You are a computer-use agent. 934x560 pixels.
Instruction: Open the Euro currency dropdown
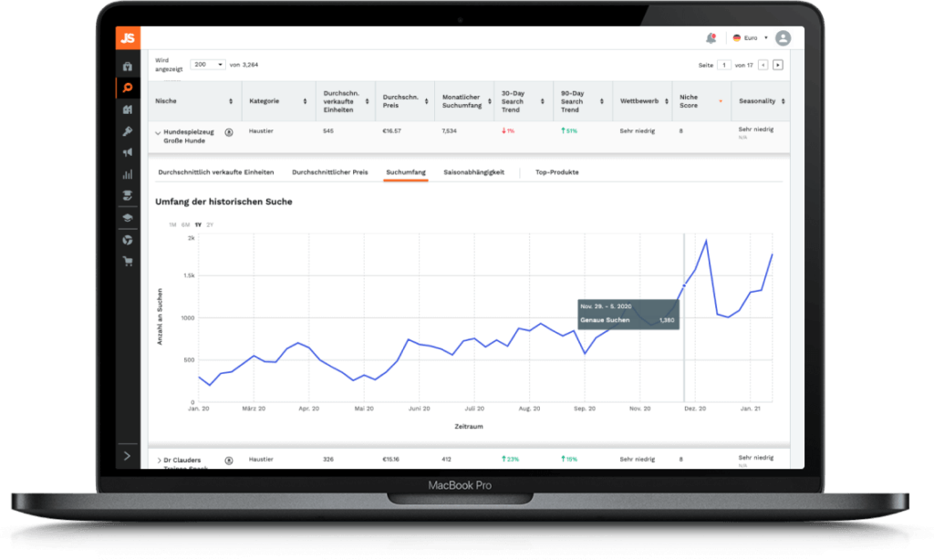click(x=750, y=38)
